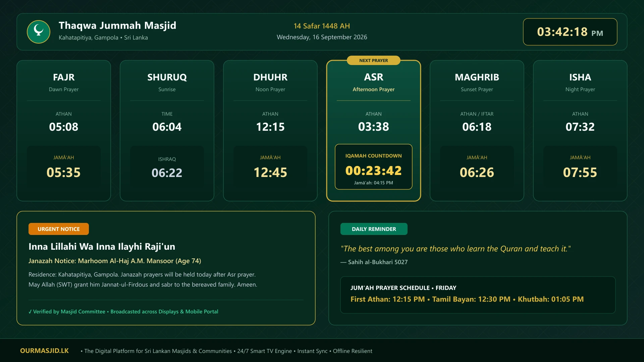Select the Hijri date 14 Safar 1448 AH
Image resolution: width=644 pixels, height=362 pixels.
pos(322,26)
